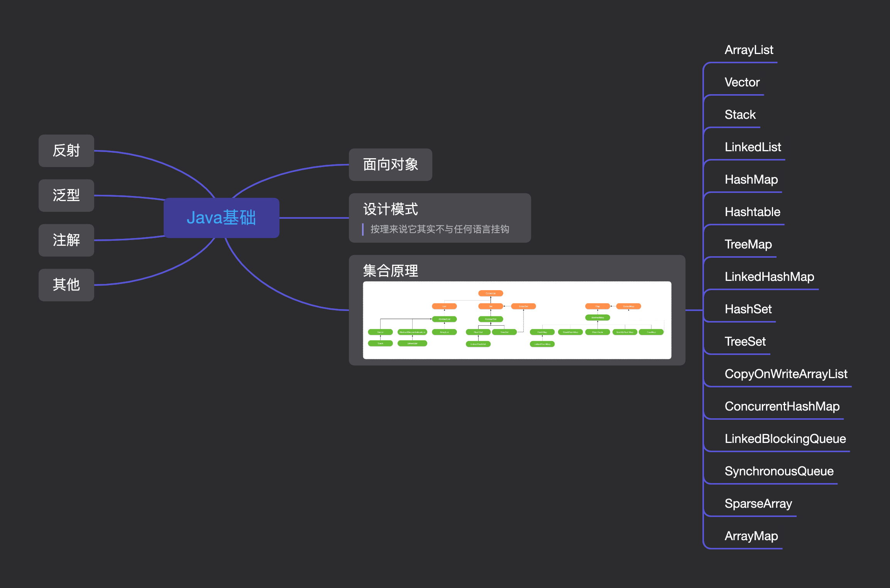
Task: Select the HashMap subtopic
Action: 751,180
